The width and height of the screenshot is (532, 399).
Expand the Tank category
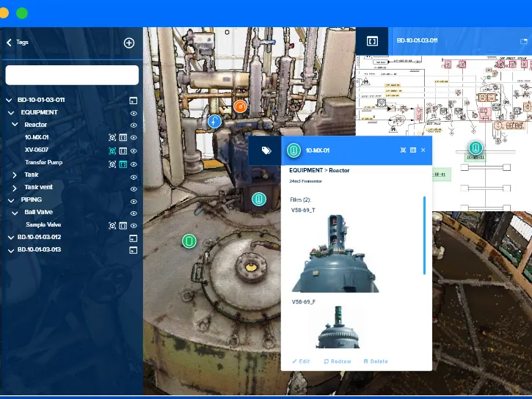(14, 175)
